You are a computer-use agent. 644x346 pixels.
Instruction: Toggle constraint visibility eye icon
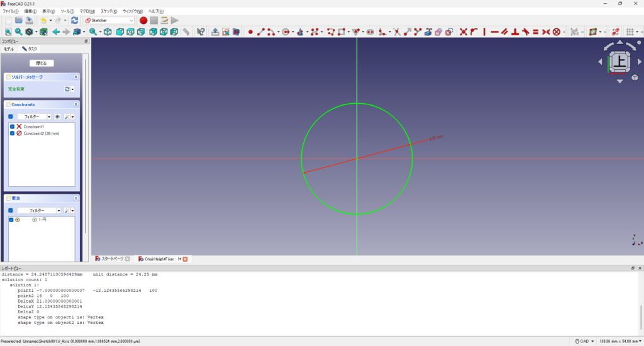tap(57, 116)
